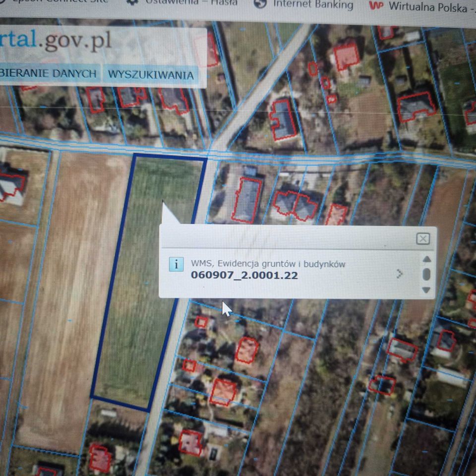Click the popup's scroll down arrow

[426, 290]
